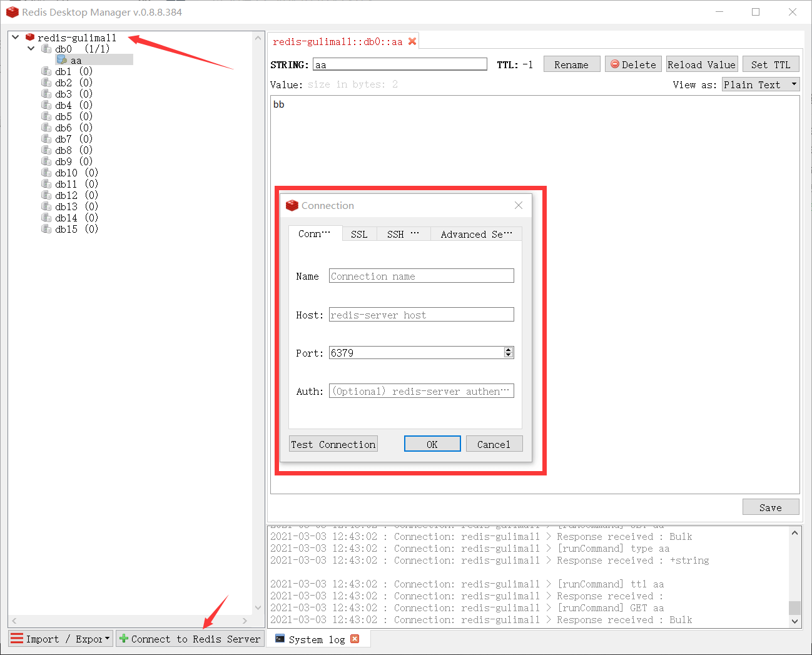Click the db6 database icon
The width and height of the screenshot is (812, 655).
coord(46,128)
